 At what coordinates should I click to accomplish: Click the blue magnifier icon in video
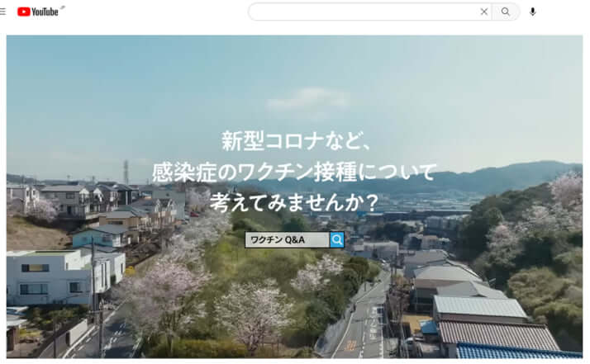(x=337, y=239)
